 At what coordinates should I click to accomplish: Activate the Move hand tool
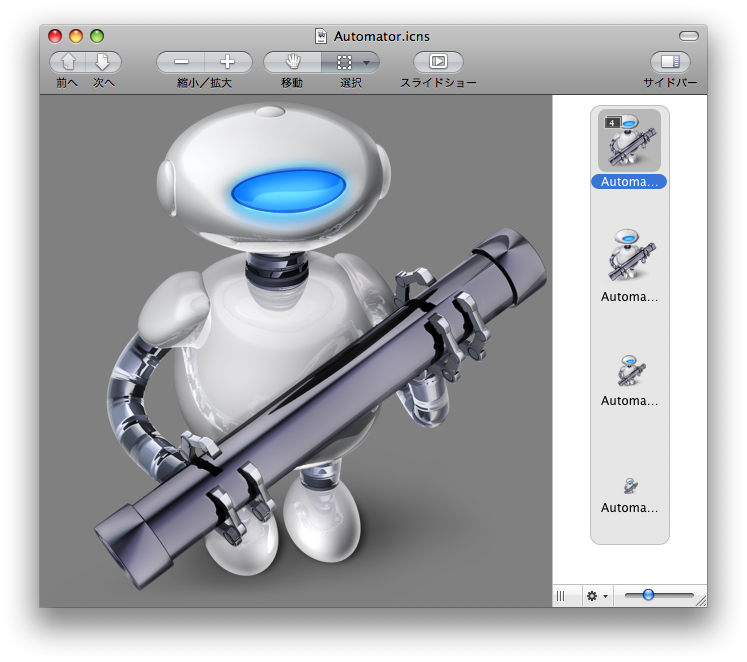(293, 62)
